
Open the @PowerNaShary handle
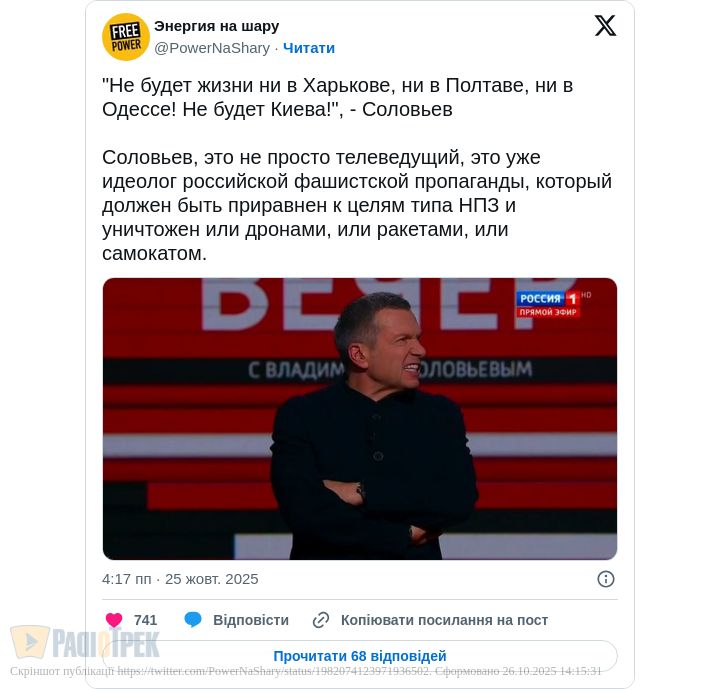[212, 48]
